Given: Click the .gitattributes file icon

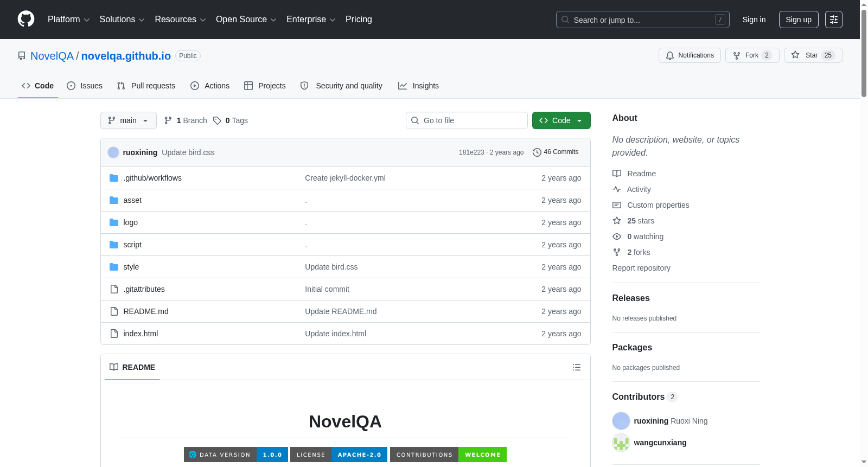Looking at the screenshot, I should [x=114, y=289].
